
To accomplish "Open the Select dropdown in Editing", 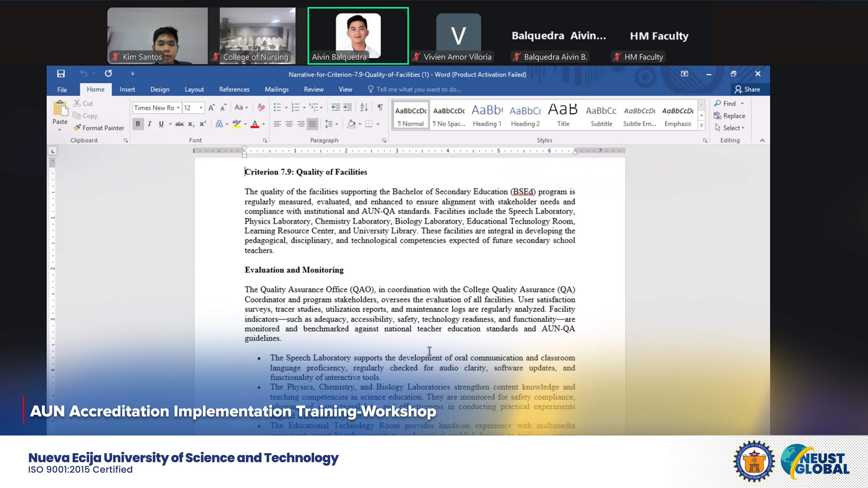I will tap(730, 128).
